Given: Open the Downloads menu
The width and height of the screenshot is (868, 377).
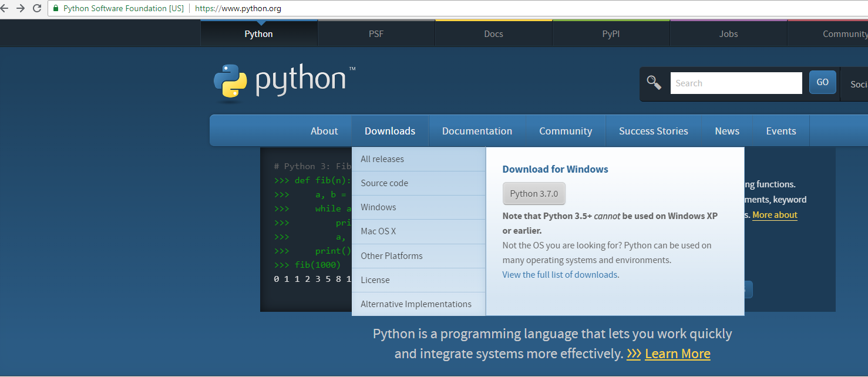Looking at the screenshot, I should (x=390, y=131).
